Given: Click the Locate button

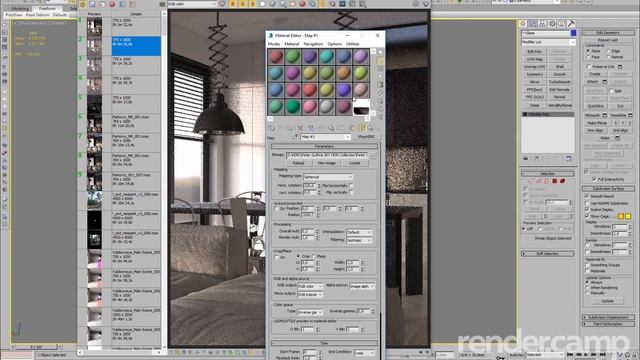Looking at the screenshot, I should click(x=354, y=163).
